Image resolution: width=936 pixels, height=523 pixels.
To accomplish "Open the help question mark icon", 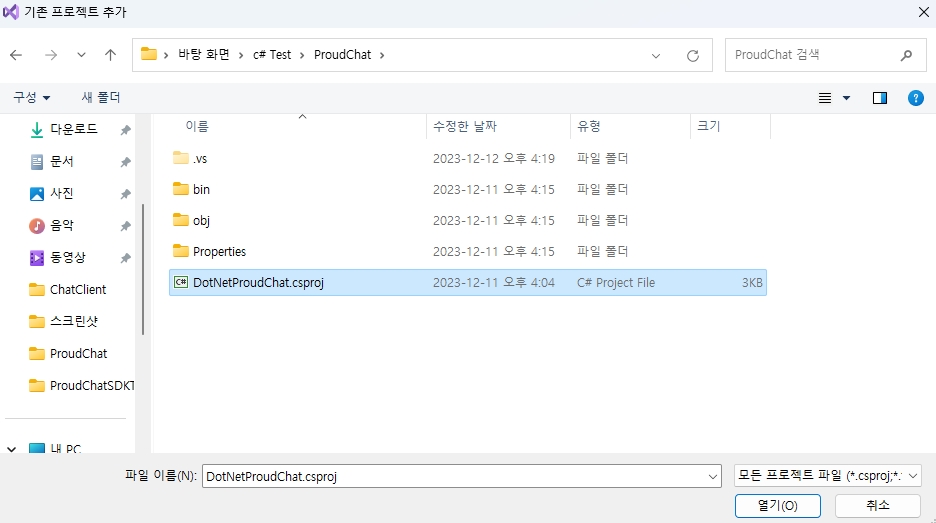I will (914, 98).
